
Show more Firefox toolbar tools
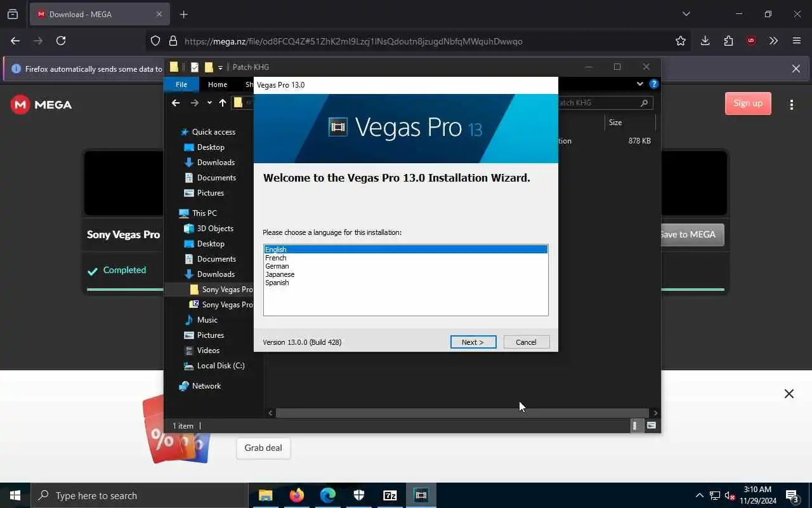773,41
